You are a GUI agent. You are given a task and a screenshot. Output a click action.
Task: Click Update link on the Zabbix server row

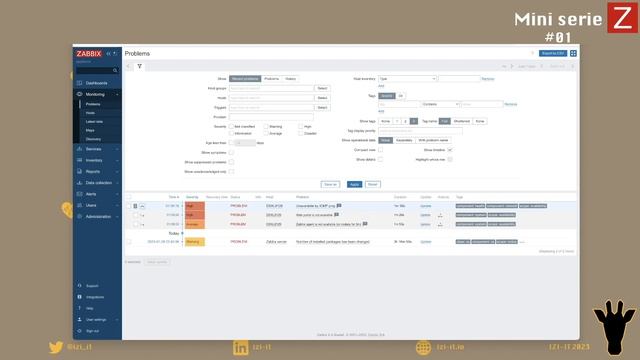pos(426,242)
